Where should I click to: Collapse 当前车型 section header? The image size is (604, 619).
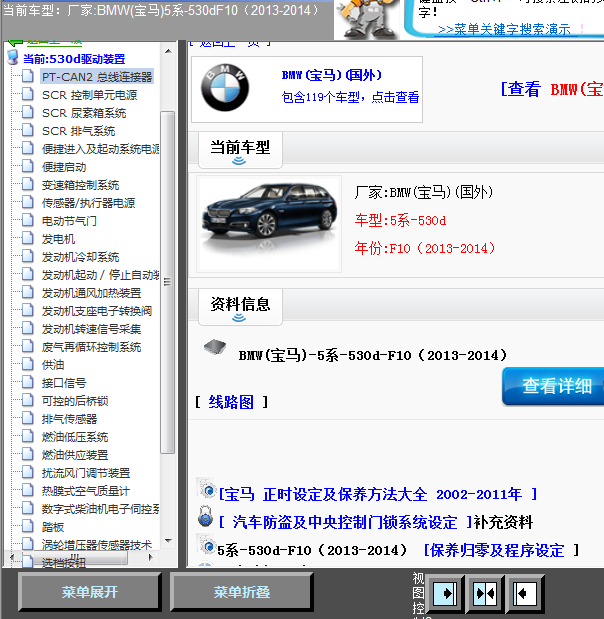click(x=240, y=150)
